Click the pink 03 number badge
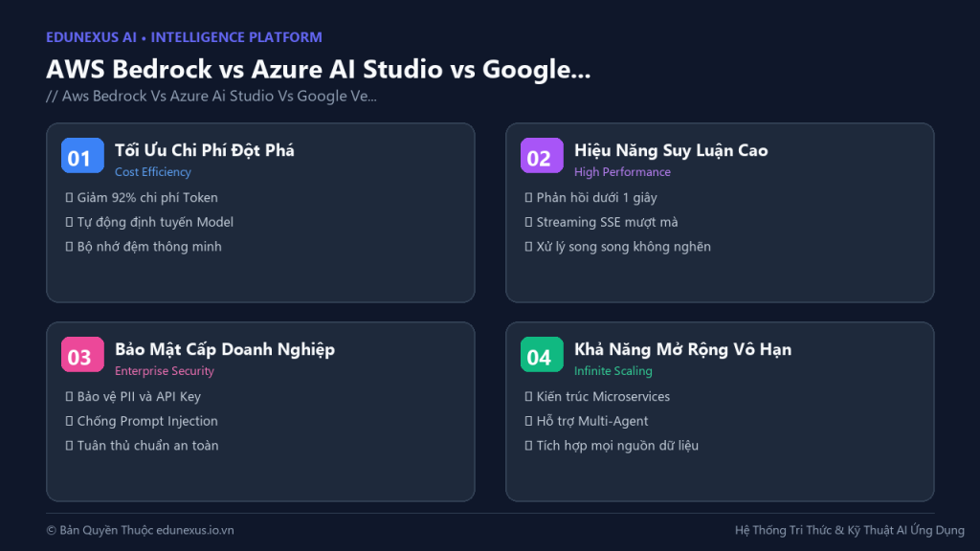 point(82,354)
